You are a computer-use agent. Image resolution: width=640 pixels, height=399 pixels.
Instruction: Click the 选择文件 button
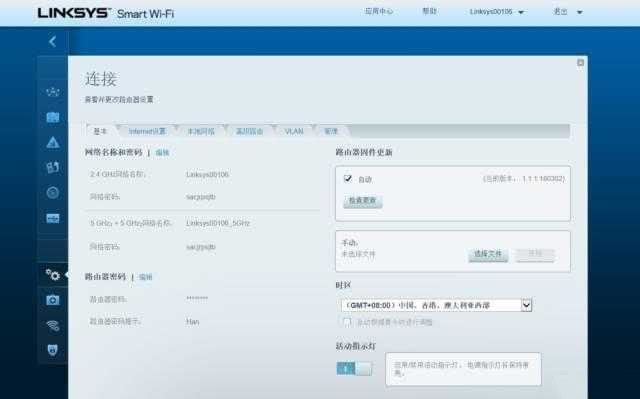(x=488, y=254)
